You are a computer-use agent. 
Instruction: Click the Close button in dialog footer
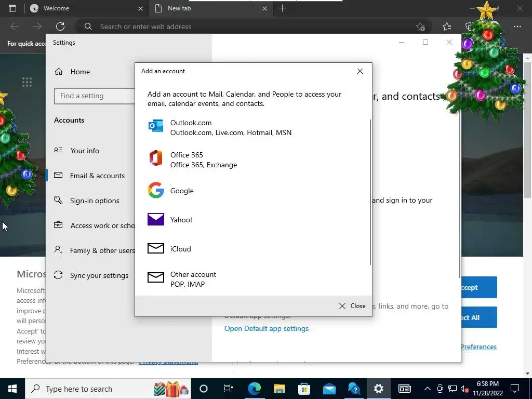click(x=352, y=306)
